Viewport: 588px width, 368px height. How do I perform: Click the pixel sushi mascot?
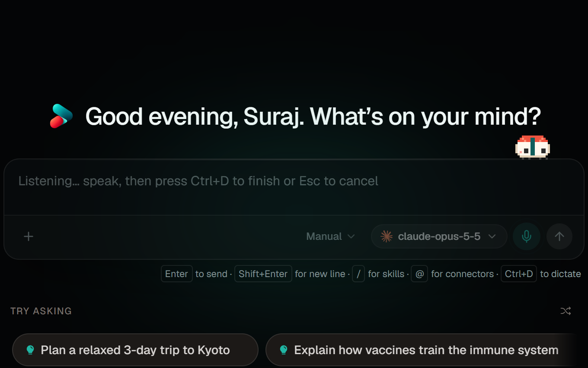pos(533,147)
